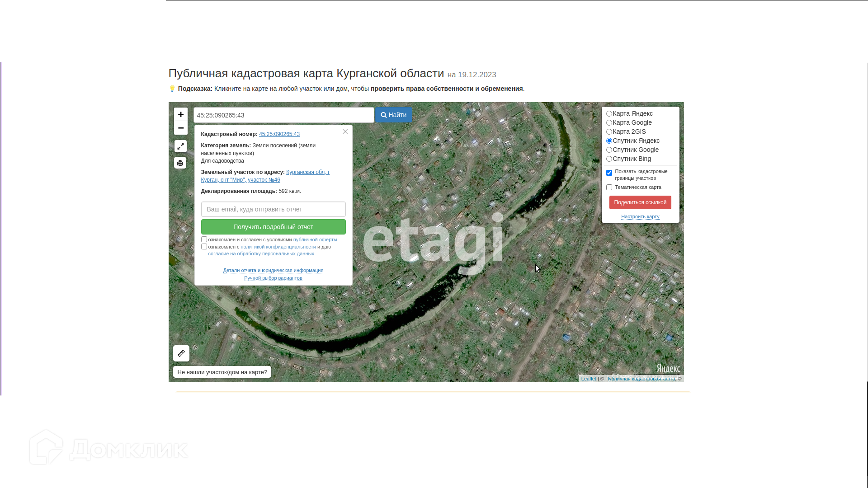Click the Найти search button
Screen dimensions: 868x488
click(x=393, y=115)
